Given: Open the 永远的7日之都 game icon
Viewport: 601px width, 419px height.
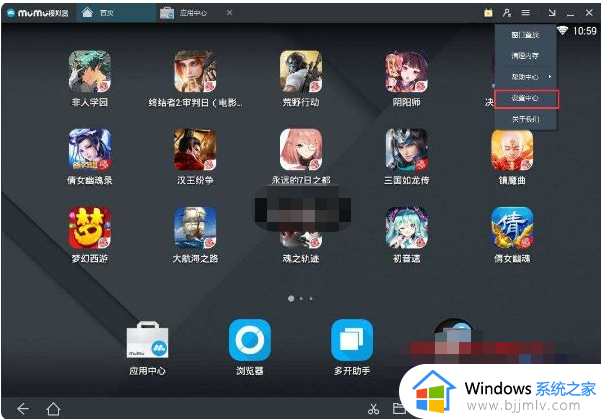Looking at the screenshot, I should [x=301, y=150].
